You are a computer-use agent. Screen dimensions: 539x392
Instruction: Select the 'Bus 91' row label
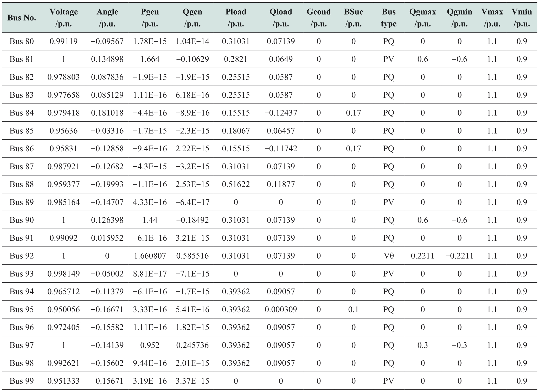(22, 238)
